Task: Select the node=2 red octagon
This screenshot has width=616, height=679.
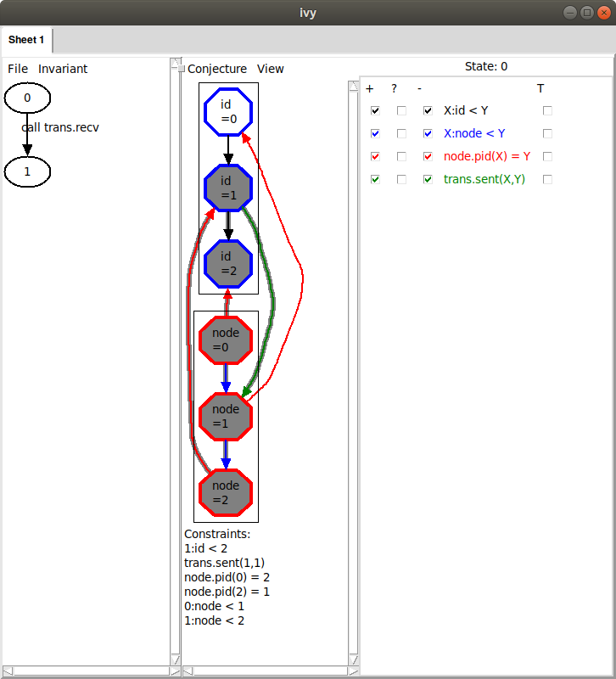Action: pyautogui.click(x=226, y=492)
